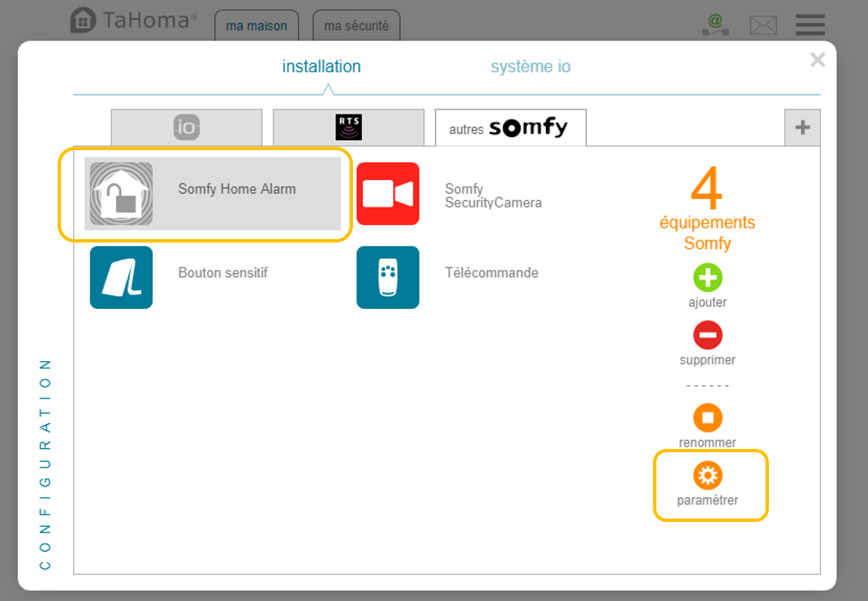868x601 pixels.
Task: Switch to the système io tab
Action: [x=530, y=66]
